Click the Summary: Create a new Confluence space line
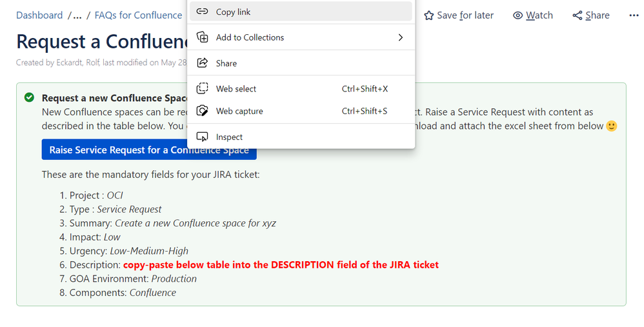The image size is (644, 327). [x=172, y=223]
